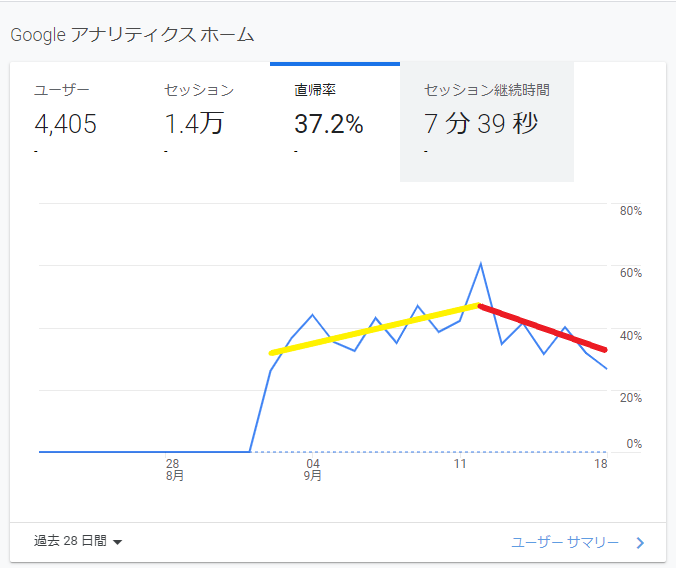This screenshot has height=568, width=676.
Task: Click the 1.4万 sessions value
Action: point(194,126)
